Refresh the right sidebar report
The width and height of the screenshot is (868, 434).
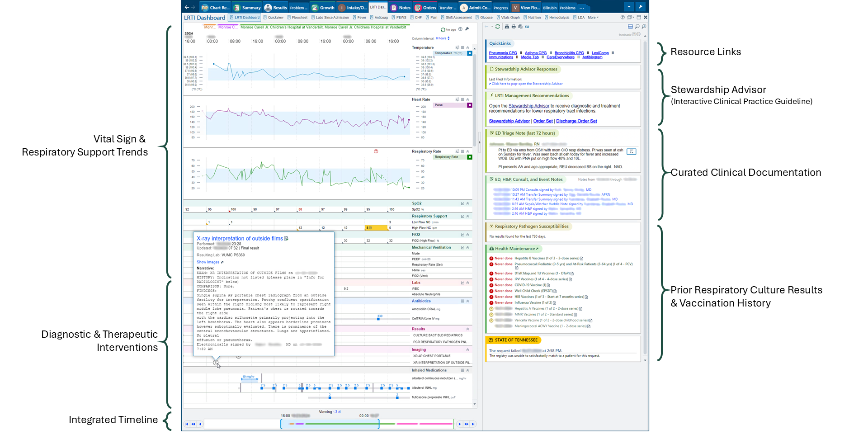point(498,27)
